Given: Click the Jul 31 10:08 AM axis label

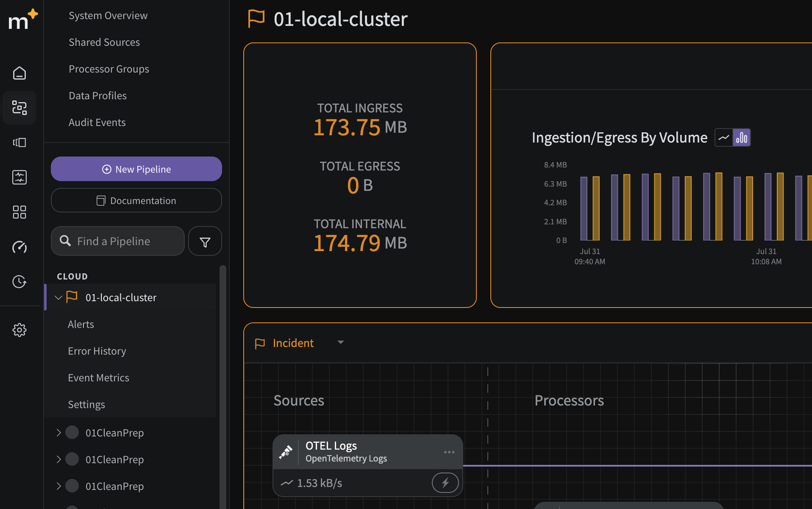Looking at the screenshot, I should click(x=766, y=257).
